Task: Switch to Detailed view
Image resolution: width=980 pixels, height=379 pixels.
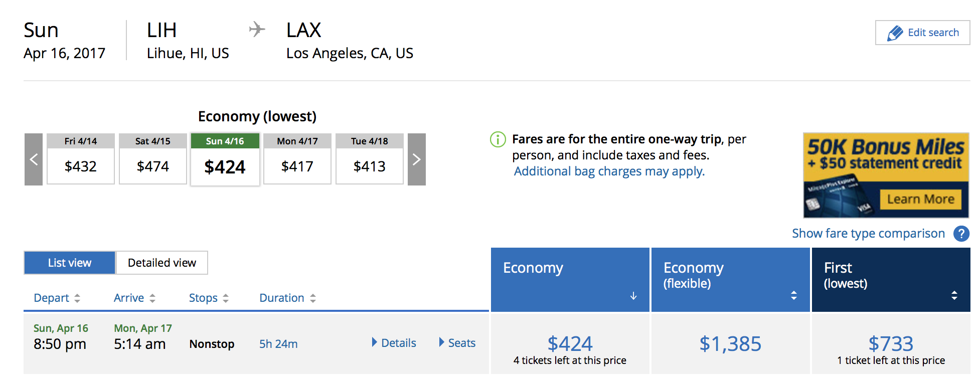Action: 161,262
